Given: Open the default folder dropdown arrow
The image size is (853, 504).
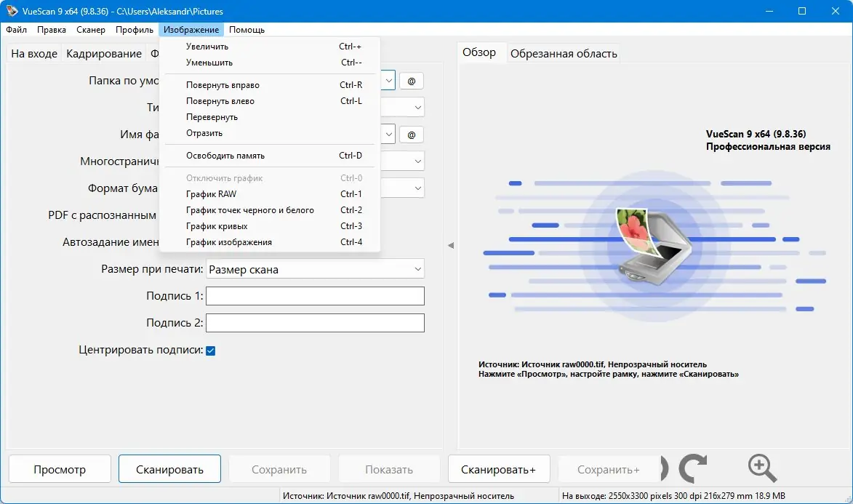Looking at the screenshot, I should coord(388,81).
